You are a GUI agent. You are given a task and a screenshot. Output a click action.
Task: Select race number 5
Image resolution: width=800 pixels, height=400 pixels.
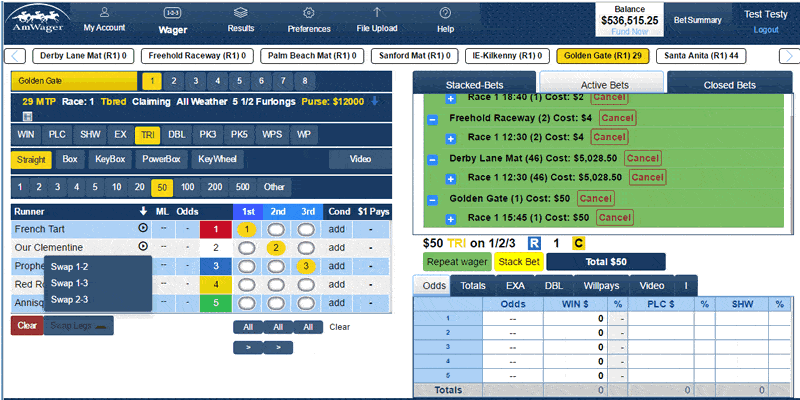click(x=239, y=81)
